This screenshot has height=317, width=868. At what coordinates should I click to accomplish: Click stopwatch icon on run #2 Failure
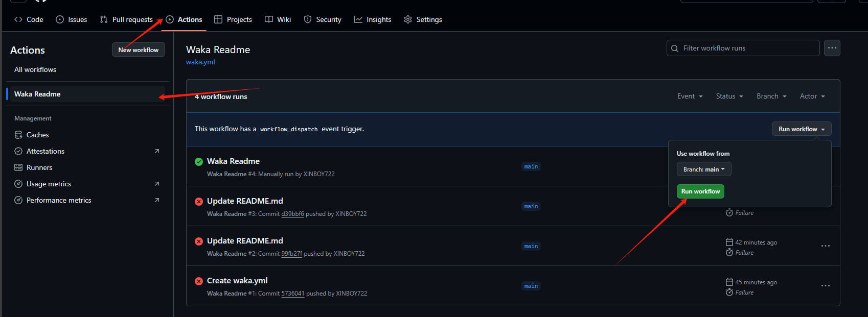coord(729,252)
